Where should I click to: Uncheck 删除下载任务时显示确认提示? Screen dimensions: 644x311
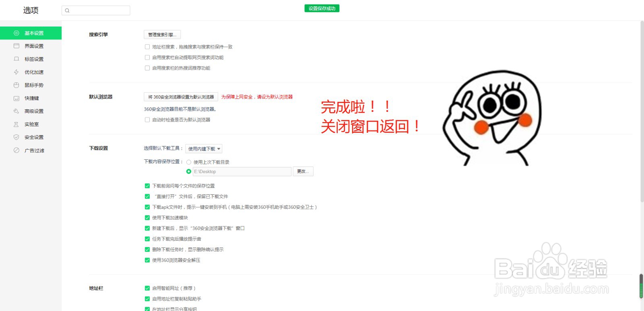click(147, 249)
